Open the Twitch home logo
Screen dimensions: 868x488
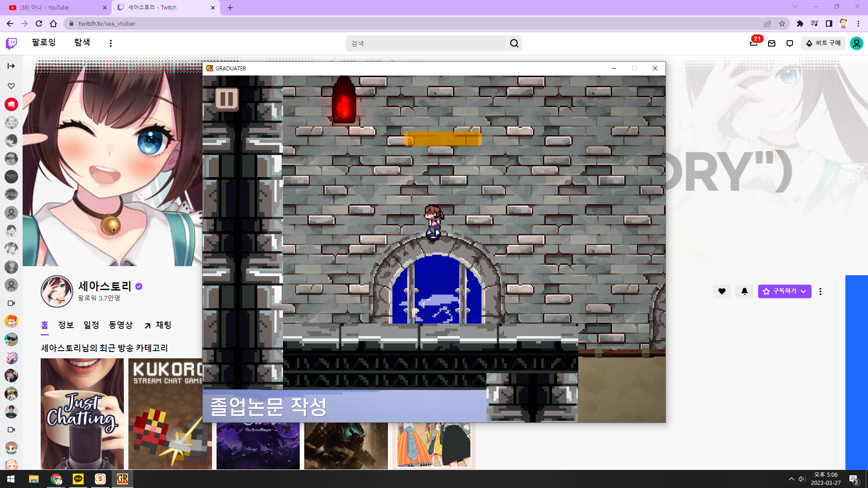(11, 43)
